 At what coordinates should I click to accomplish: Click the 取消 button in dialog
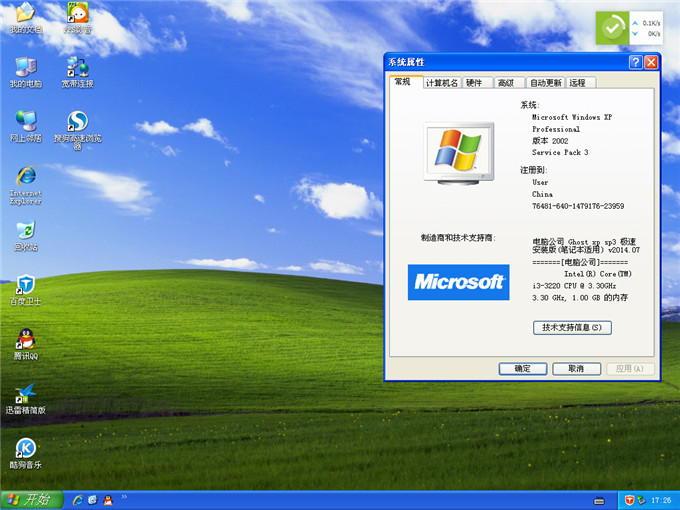pyautogui.click(x=576, y=368)
